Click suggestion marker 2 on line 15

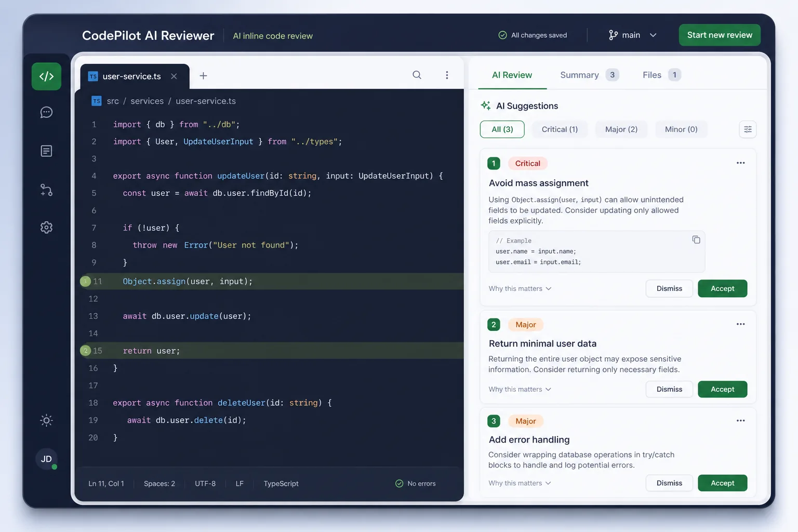click(x=85, y=351)
